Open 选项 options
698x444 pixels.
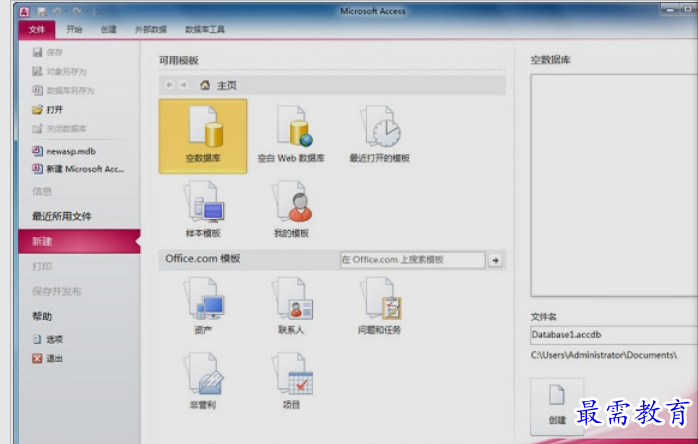(x=48, y=339)
